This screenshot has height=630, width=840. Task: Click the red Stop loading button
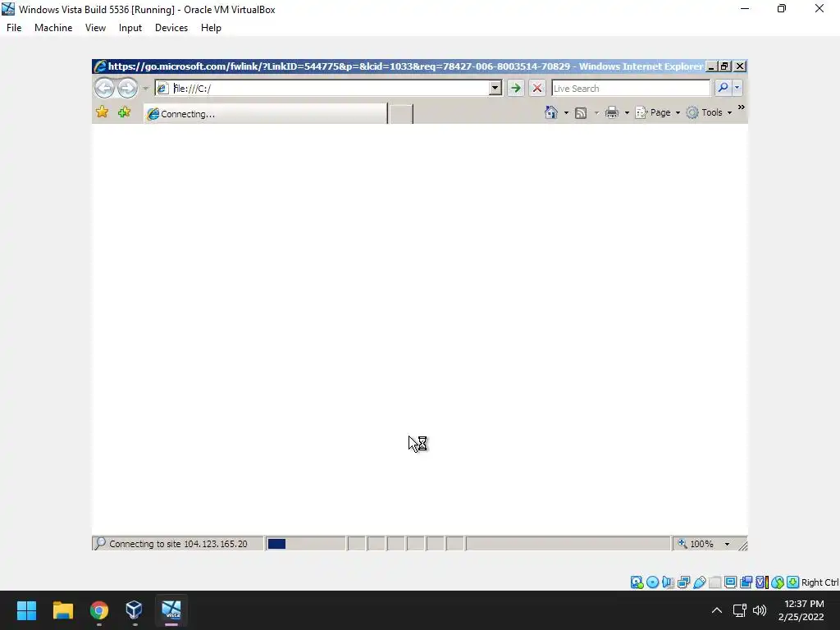[537, 88]
